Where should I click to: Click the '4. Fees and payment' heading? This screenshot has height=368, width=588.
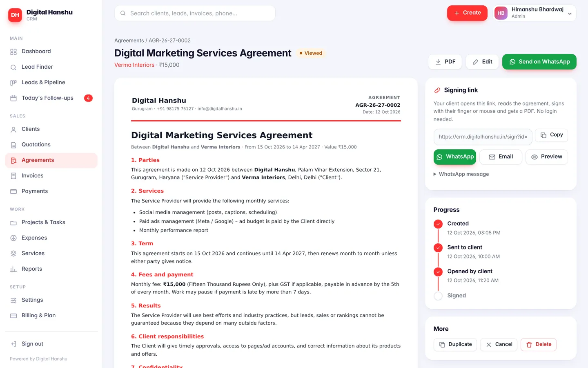[x=162, y=275]
